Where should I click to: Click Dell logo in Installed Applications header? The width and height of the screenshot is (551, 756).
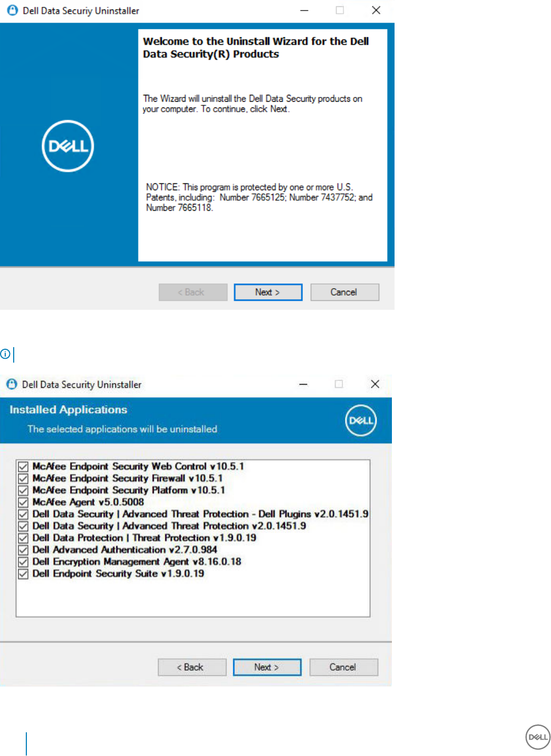tap(361, 420)
